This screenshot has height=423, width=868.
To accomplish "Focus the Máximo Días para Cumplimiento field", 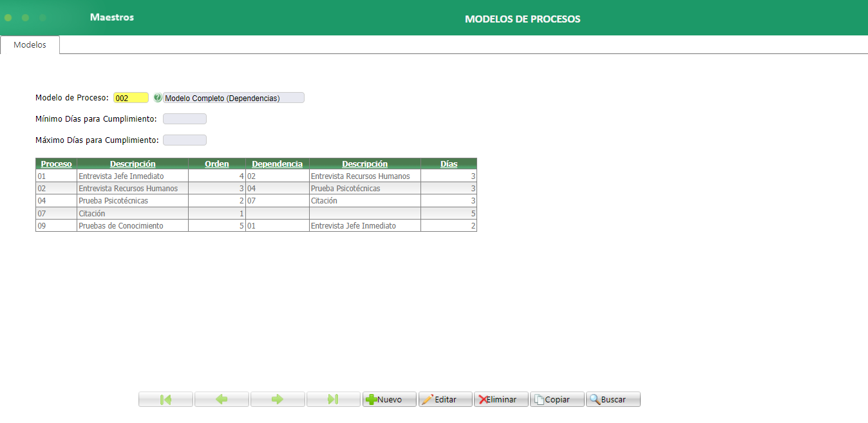I will coord(184,140).
